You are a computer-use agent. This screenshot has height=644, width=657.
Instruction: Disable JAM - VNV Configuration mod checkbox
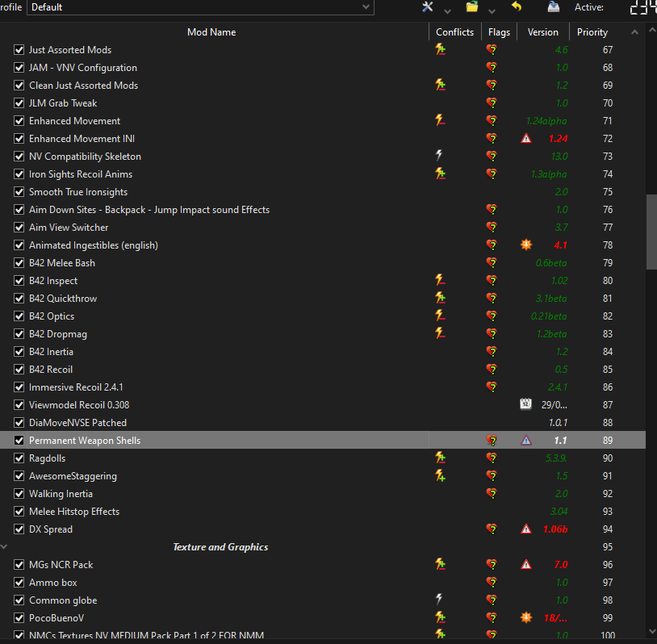pos(19,68)
